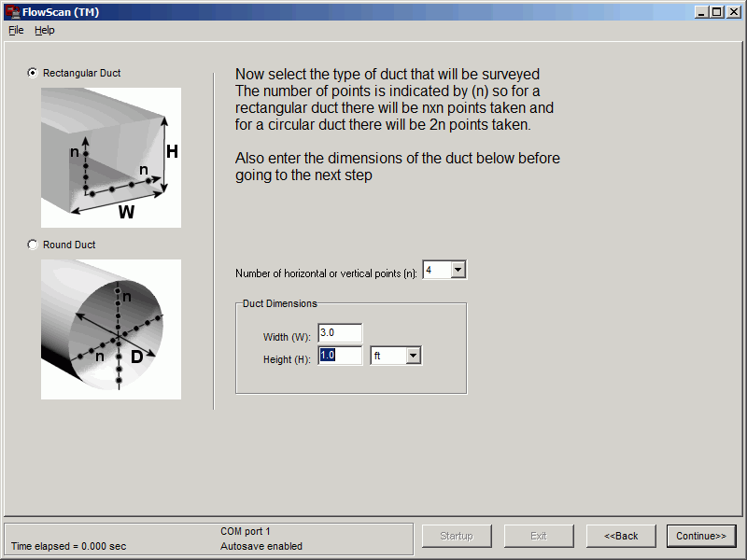Click the rectangular duct diagram image

click(110, 158)
